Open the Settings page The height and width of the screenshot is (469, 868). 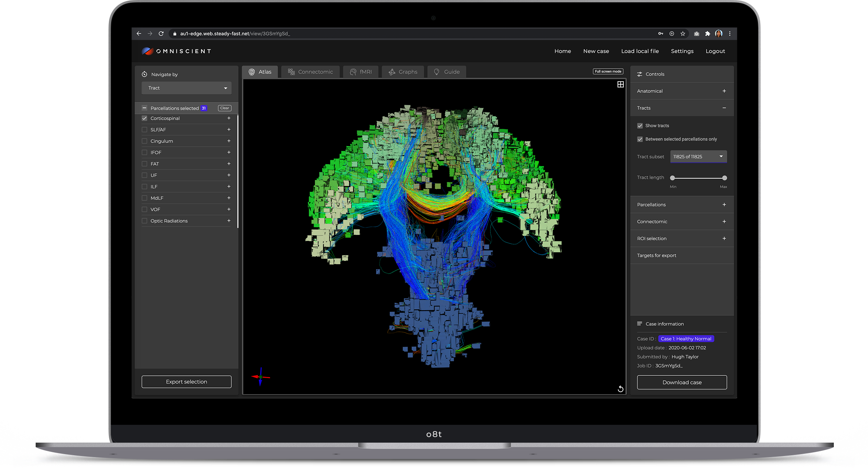682,51
